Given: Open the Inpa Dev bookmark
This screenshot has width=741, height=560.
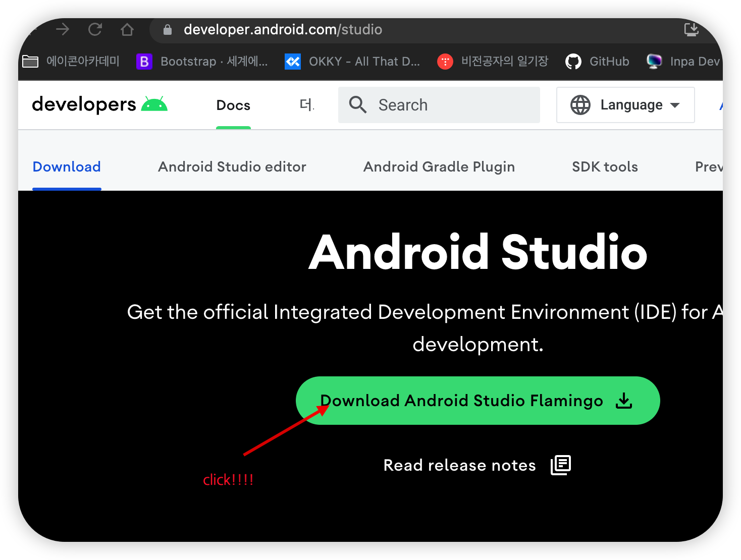Looking at the screenshot, I should [683, 62].
